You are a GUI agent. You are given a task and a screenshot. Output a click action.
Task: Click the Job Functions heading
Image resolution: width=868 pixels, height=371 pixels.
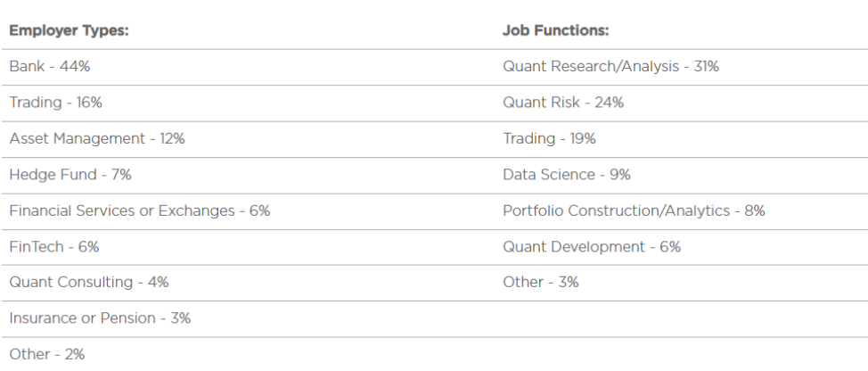tap(555, 31)
